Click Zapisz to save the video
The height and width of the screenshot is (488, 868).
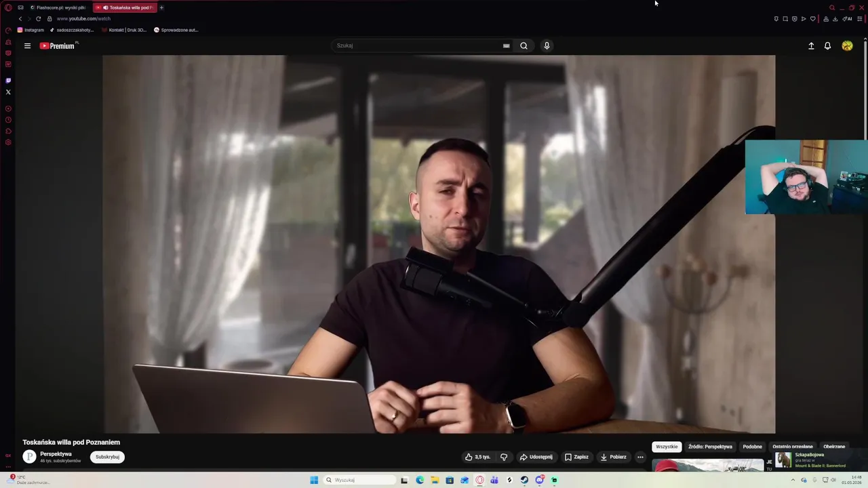(576, 457)
